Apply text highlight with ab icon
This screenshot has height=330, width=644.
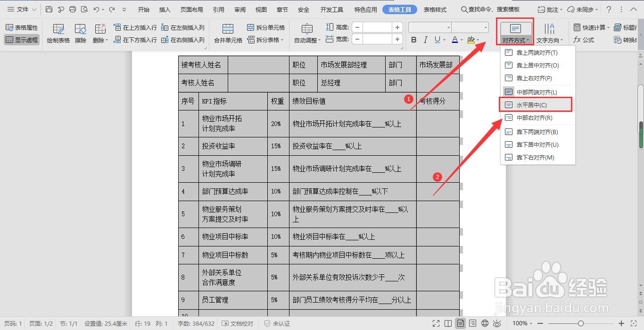[x=471, y=40]
